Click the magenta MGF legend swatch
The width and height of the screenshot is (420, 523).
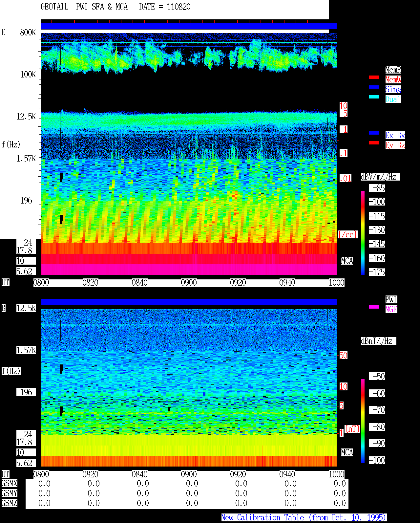click(374, 307)
